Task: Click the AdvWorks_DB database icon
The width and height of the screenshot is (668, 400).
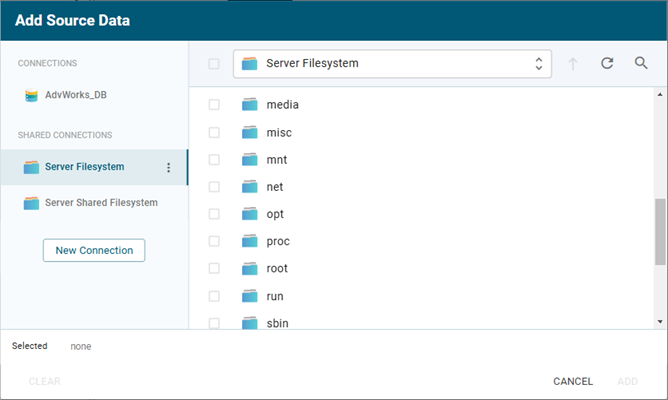Action: click(31, 96)
